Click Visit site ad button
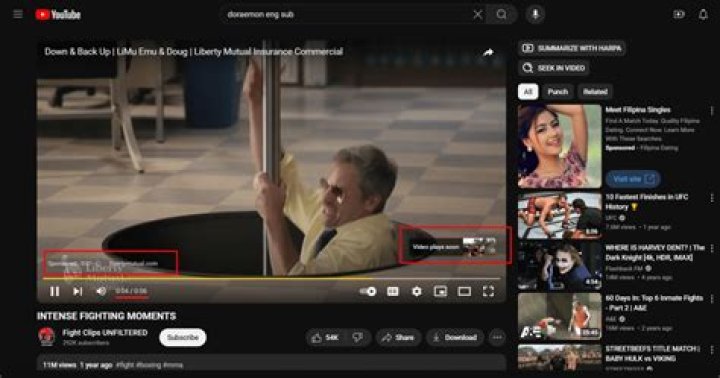Screen dimensions: 720x378 click(x=633, y=179)
